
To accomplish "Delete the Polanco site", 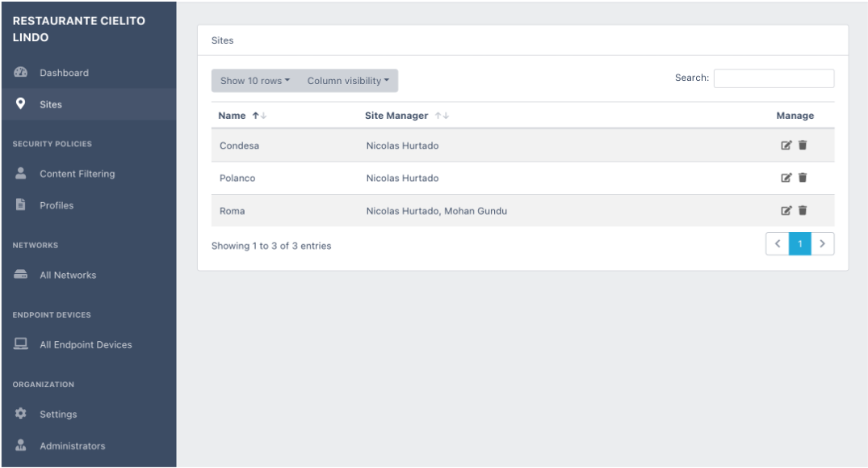I will [803, 178].
